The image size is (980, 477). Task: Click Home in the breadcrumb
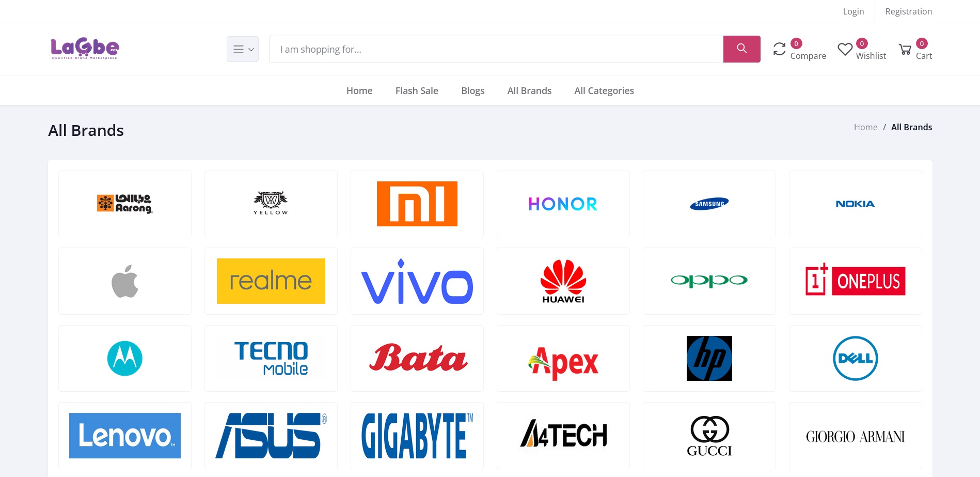point(865,127)
